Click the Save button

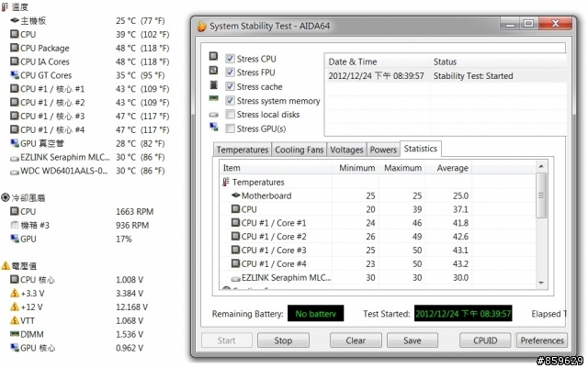pos(413,340)
